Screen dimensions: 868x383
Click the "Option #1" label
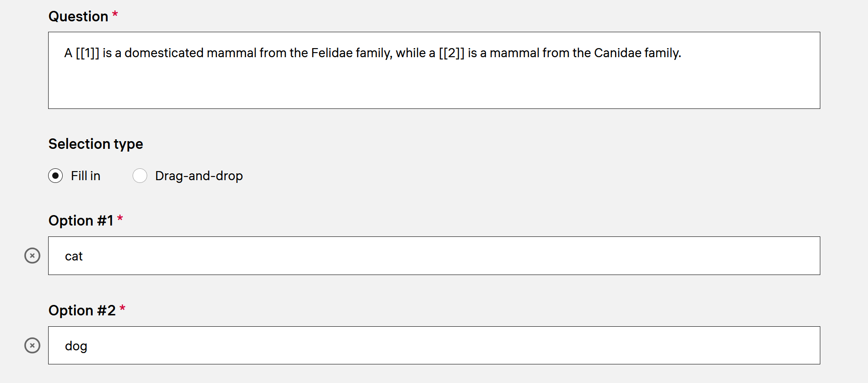80,221
